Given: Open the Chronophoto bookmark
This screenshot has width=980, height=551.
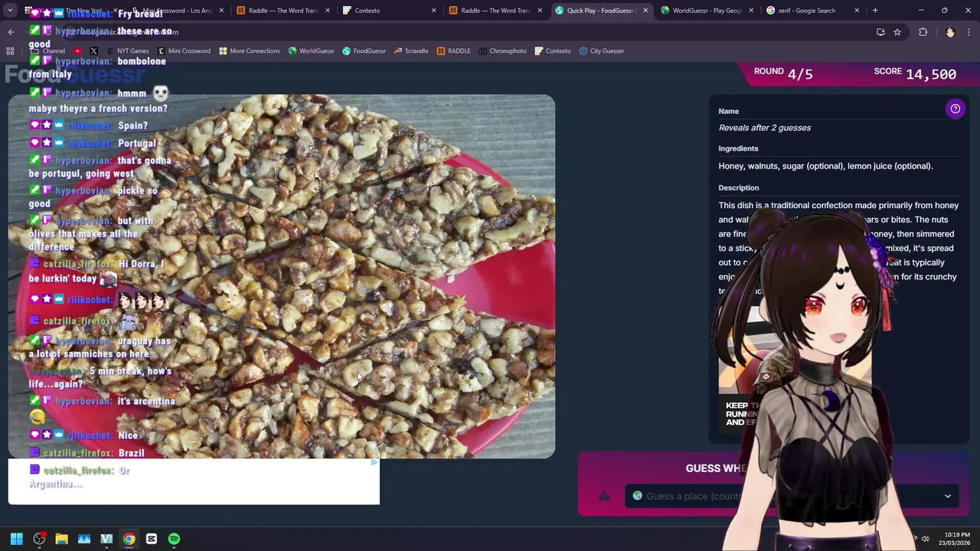Looking at the screenshot, I should pyautogui.click(x=502, y=51).
